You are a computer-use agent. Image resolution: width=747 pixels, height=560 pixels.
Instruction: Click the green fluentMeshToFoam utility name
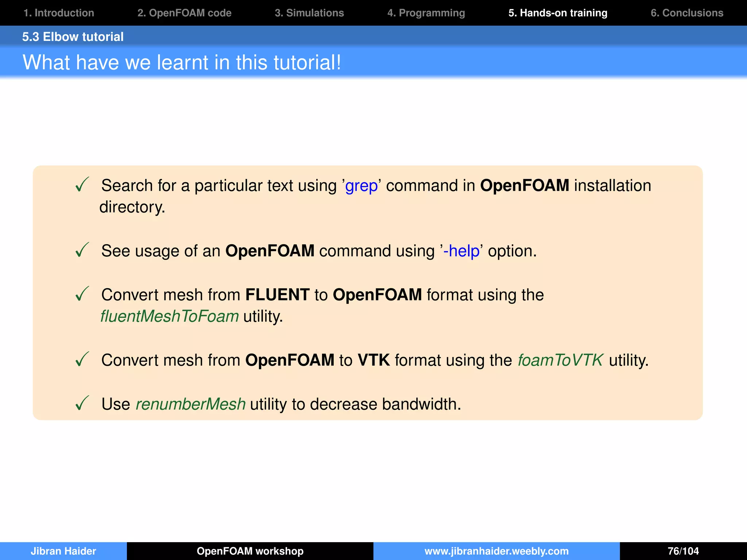170,316
